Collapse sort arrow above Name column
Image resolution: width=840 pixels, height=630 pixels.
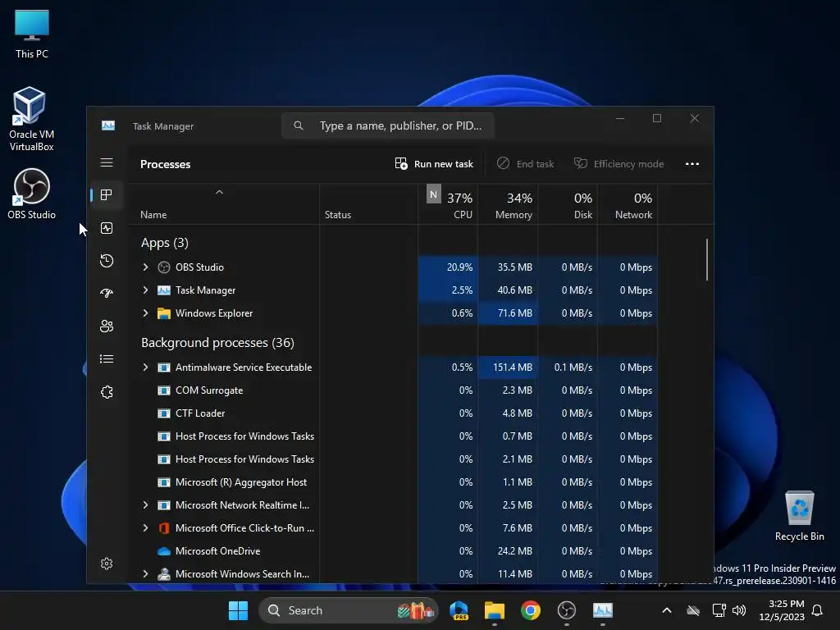click(x=219, y=192)
